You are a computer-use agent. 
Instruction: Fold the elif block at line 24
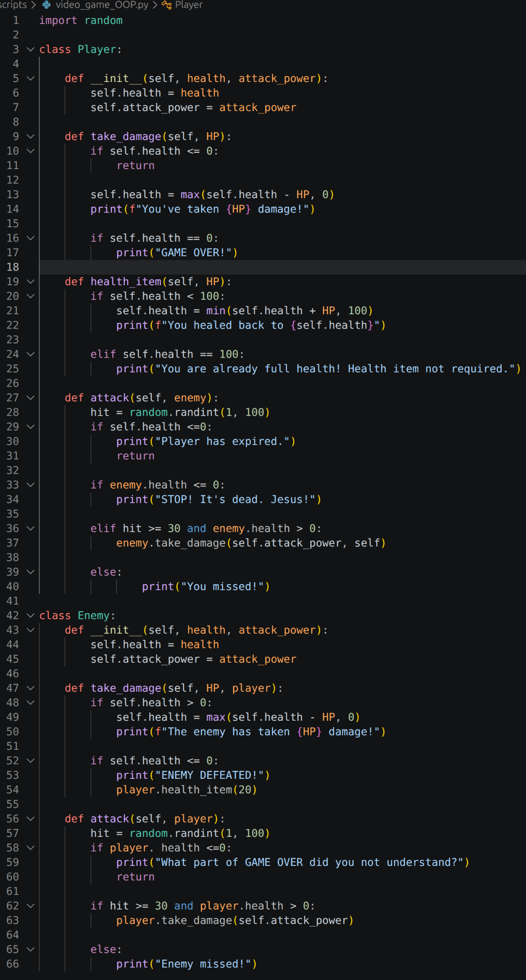tap(31, 354)
